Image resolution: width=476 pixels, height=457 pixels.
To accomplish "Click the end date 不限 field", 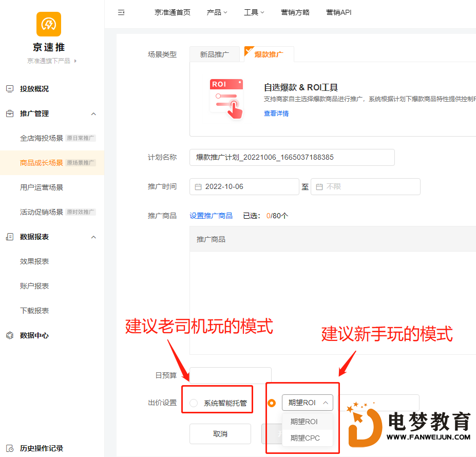I will pyautogui.click(x=366, y=187).
